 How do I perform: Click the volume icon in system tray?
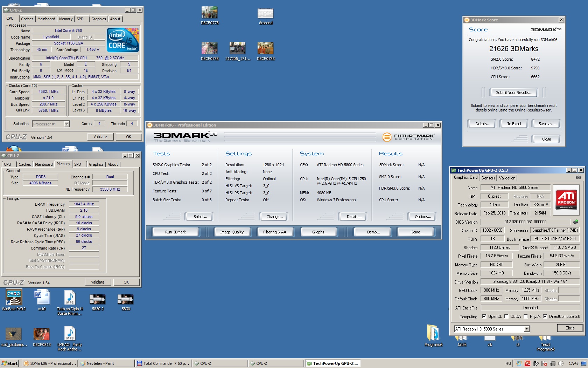point(561,363)
